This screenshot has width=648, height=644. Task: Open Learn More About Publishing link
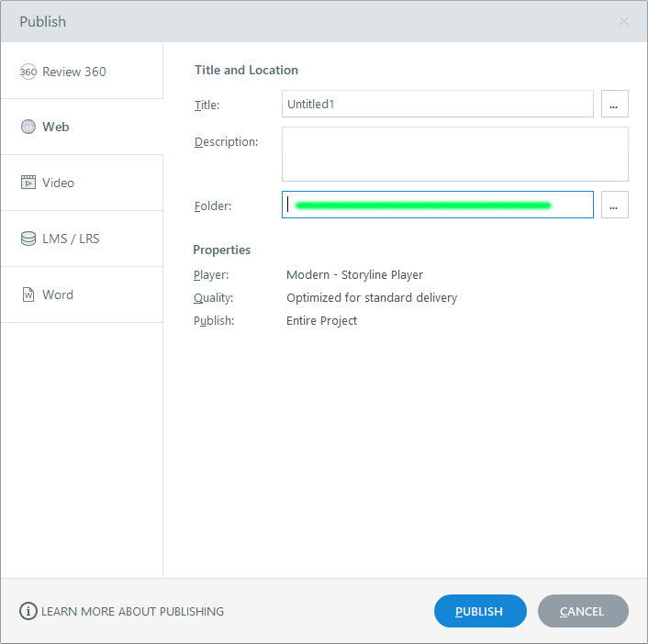coord(132,611)
